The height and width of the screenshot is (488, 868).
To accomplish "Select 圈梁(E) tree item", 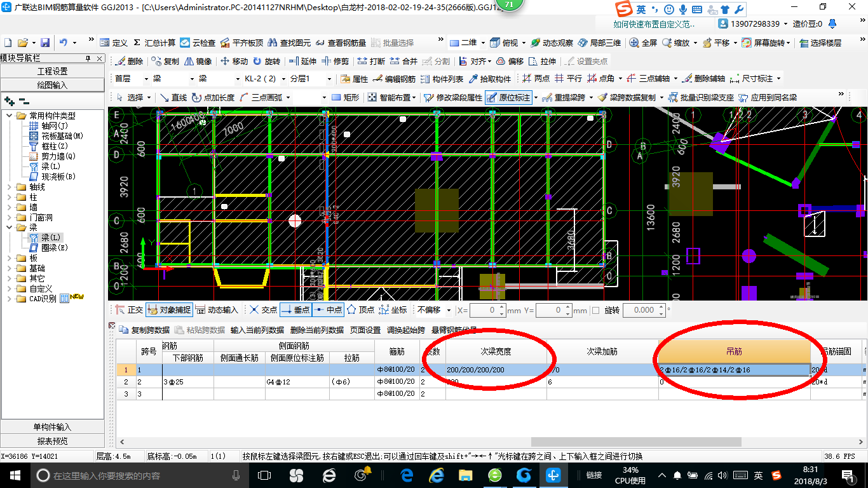I will pos(48,248).
